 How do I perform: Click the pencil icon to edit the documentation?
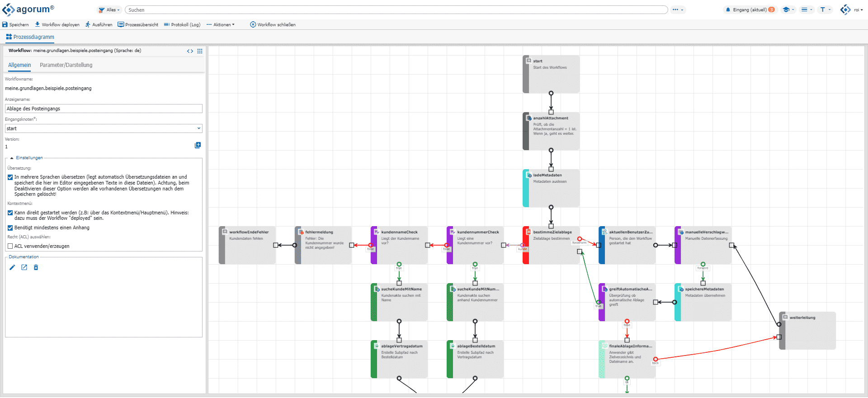[12, 268]
